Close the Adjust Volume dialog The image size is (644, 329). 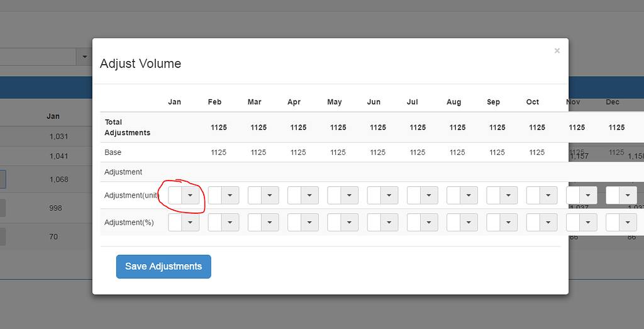[557, 51]
